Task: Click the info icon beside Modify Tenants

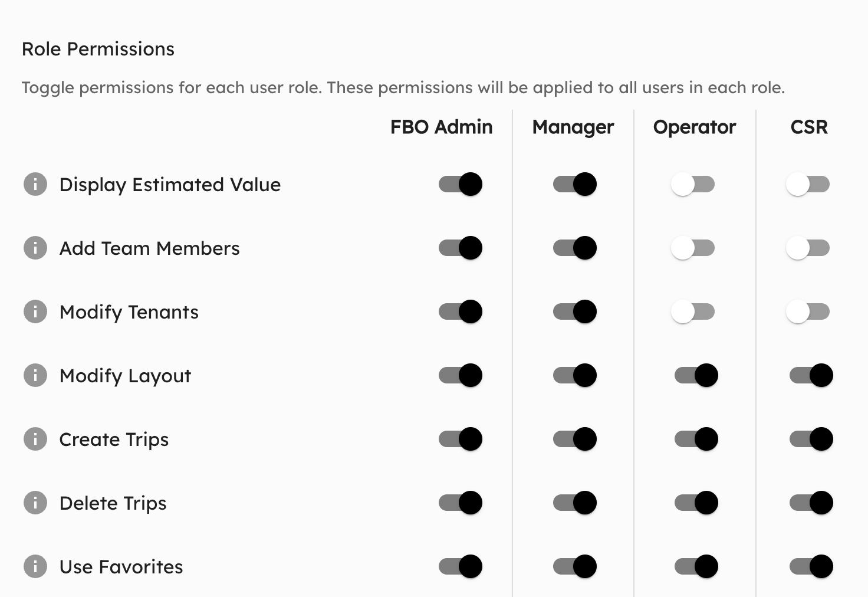Action: [x=35, y=311]
